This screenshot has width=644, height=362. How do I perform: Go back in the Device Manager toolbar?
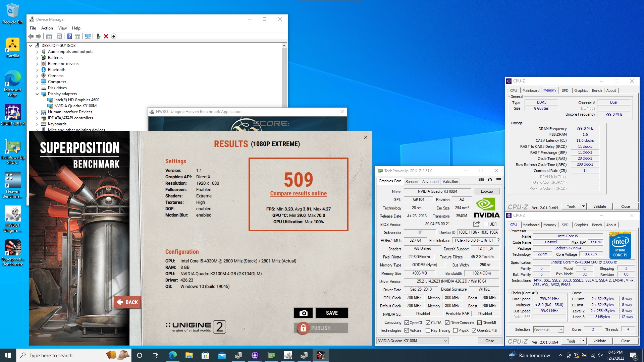(x=31, y=36)
